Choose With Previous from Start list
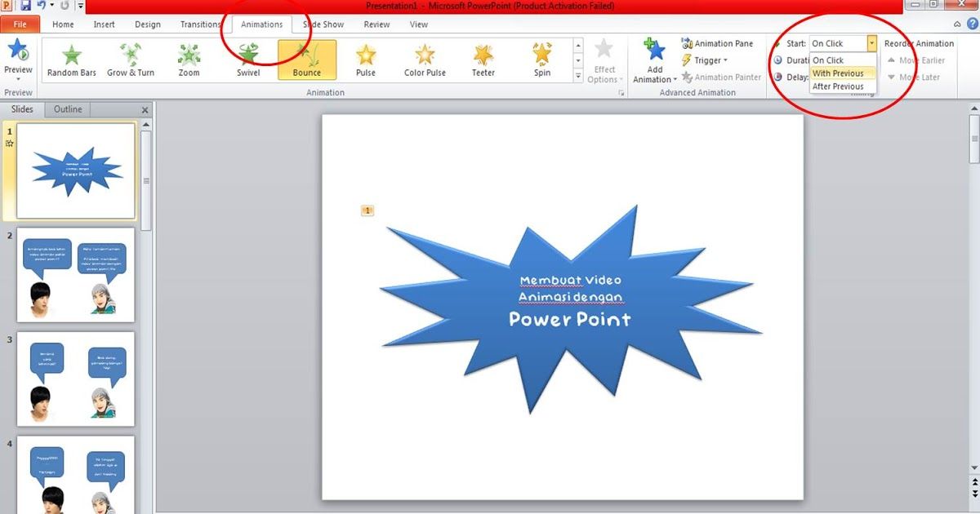This screenshot has width=980, height=514. tap(844, 73)
